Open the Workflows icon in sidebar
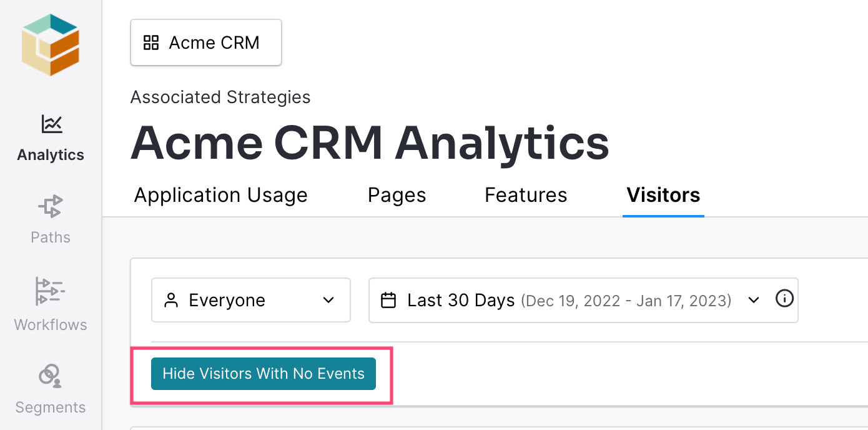 (x=51, y=291)
